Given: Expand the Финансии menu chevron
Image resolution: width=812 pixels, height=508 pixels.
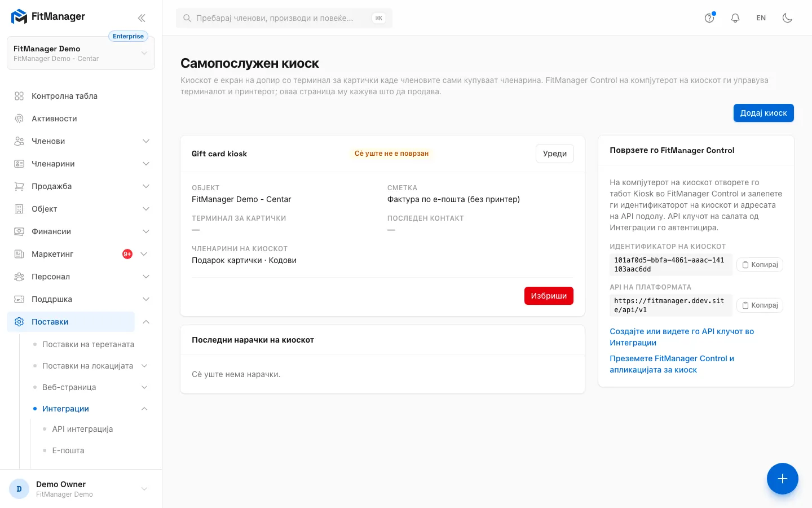Looking at the screenshot, I should tap(146, 231).
